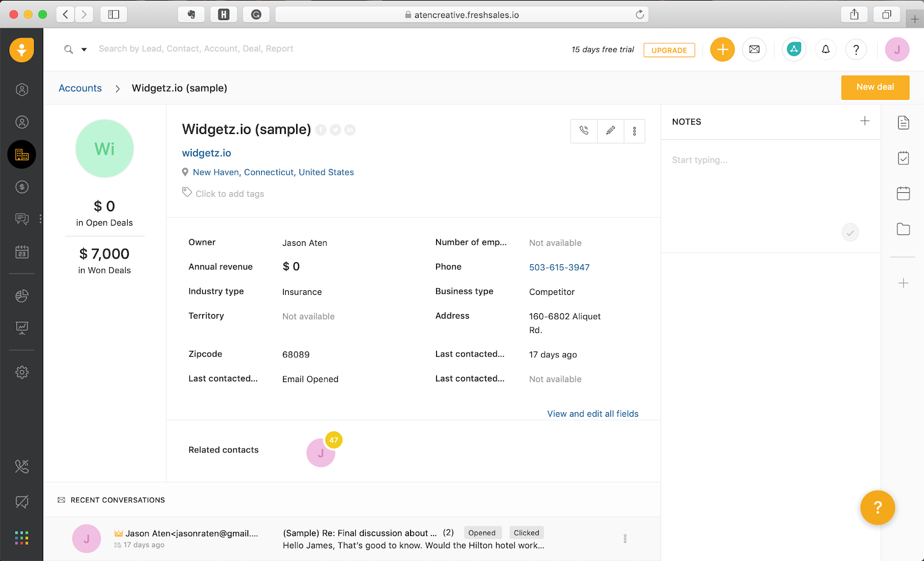Save note with checkmark button
924x561 pixels.
(x=850, y=233)
